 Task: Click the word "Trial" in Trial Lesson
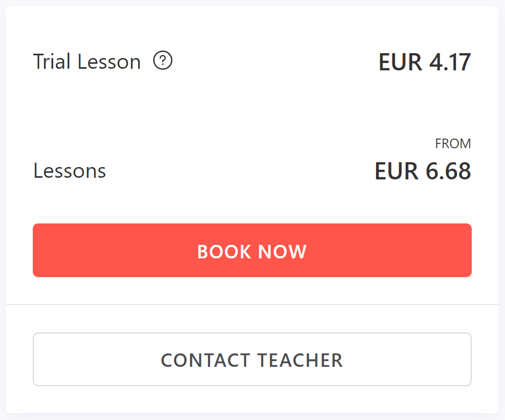52,62
